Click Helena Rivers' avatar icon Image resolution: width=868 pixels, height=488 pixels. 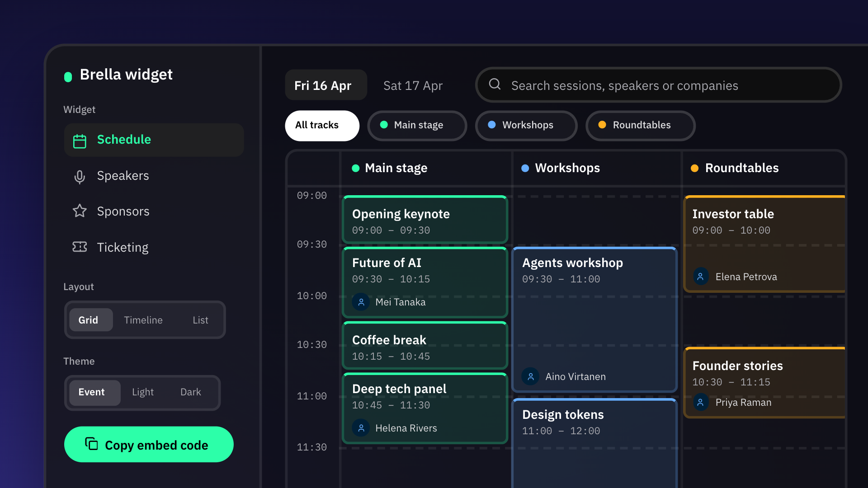click(x=361, y=428)
